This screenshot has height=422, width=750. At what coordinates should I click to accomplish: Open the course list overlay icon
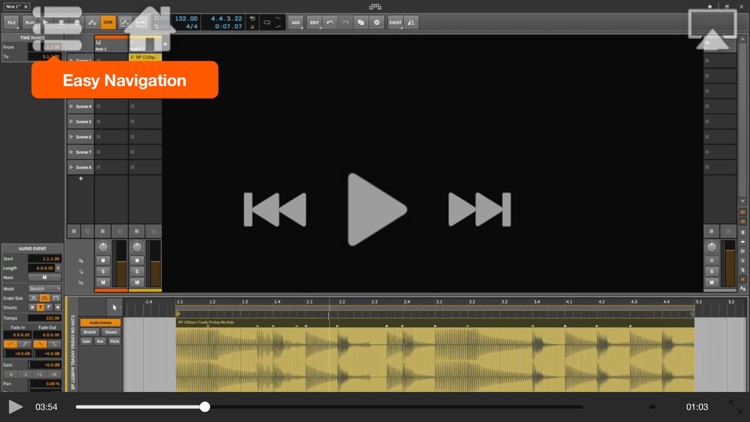point(57,29)
